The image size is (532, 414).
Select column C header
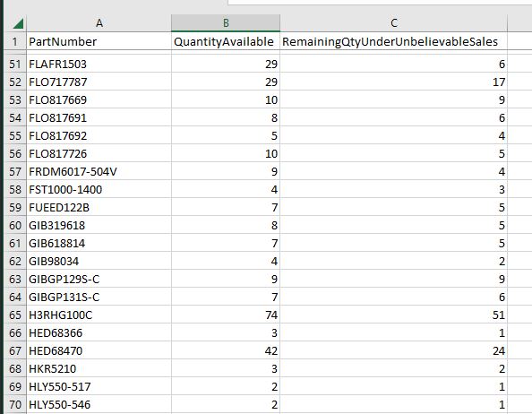(393, 23)
